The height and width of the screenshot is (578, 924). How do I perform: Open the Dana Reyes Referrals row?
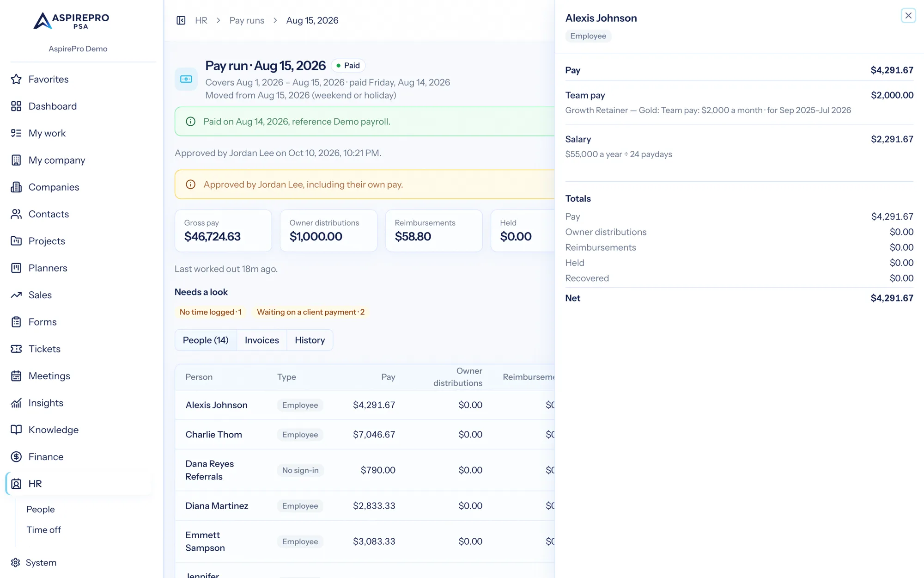click(365, 470)
